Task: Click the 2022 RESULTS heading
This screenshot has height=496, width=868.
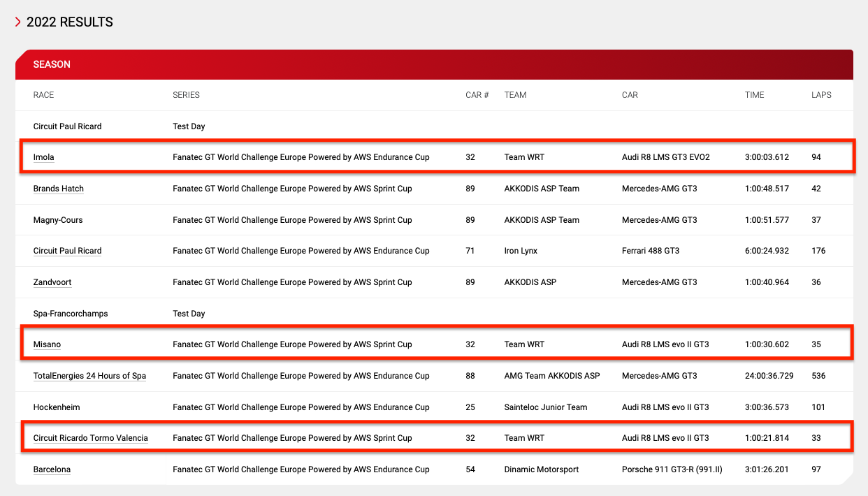Action: pyautogui.click(x=70, y=22)
